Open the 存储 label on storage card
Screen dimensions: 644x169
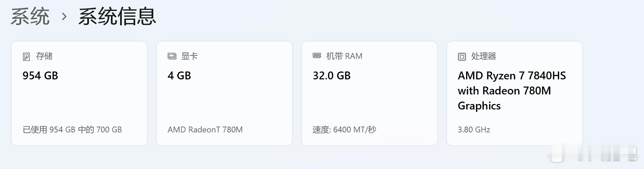(44, 56)
